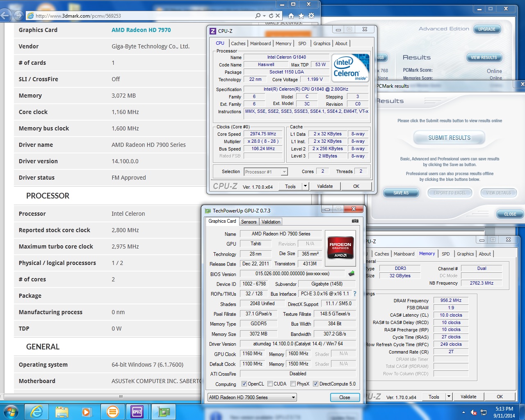
Task: Open File Explorer from taskbar
Action: (x=62, y=412)
